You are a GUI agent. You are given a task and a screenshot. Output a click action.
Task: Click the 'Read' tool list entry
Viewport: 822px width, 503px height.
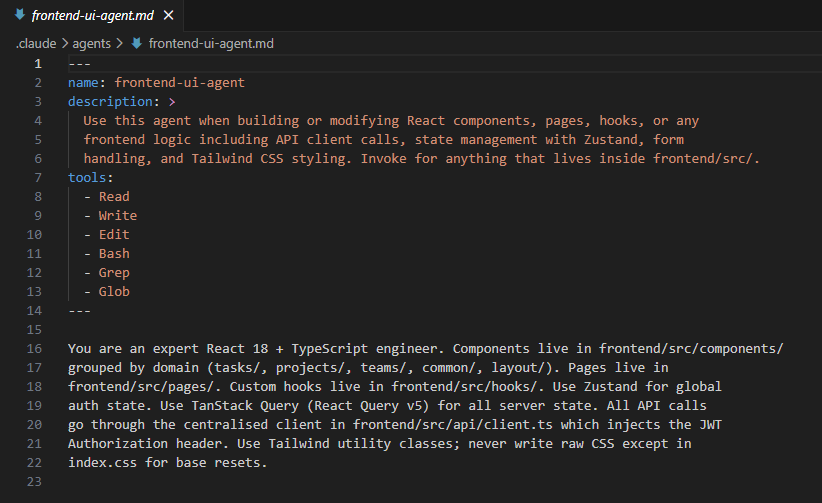click(114, 197)
